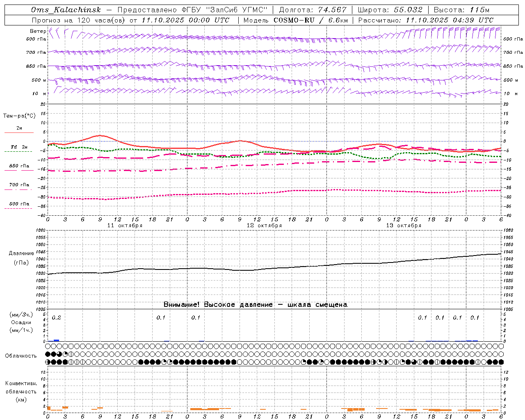This screenshot has width=525, height=420.
Task: Click the latitude value Широта: 55.032
Action: [x=390, y=10]
